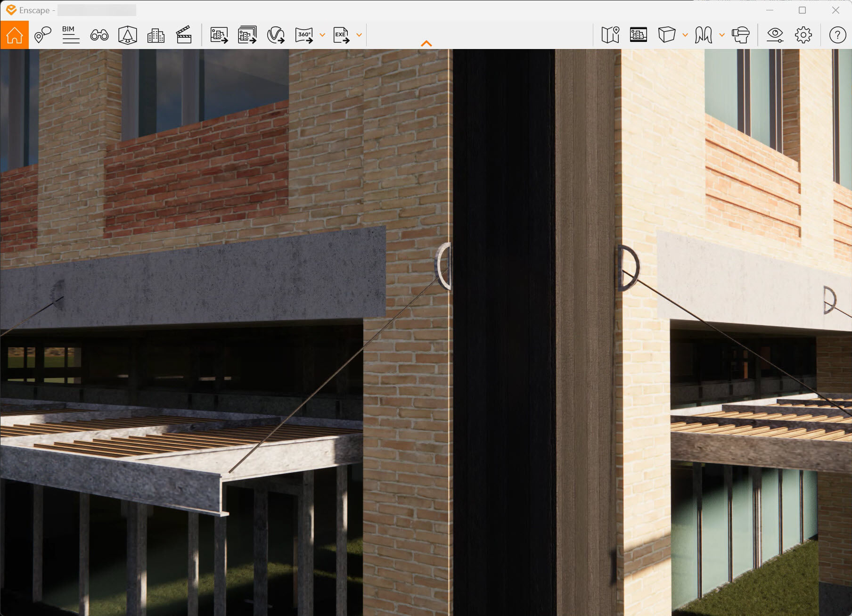Launch the Video Editor clapperboard tool
Screen dimensions: 852x616
pyautogui.click(x=184, y=34)
